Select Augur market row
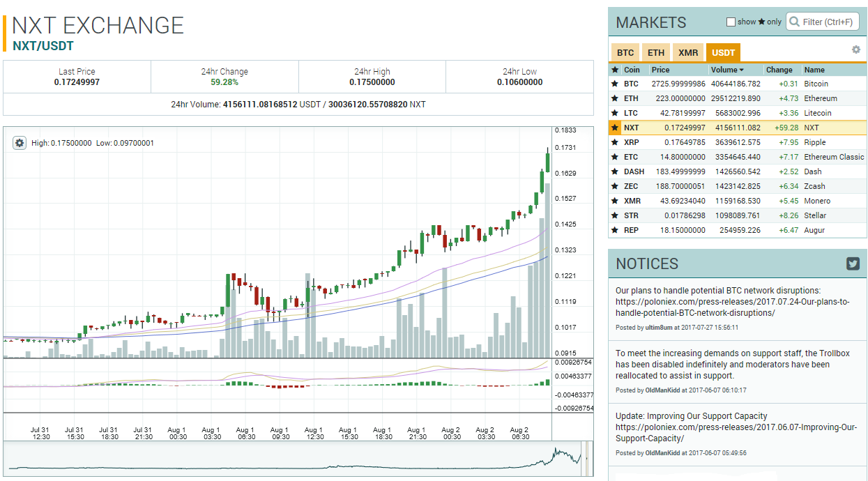Viewport: 868px width, 481px height. point(738,230)
